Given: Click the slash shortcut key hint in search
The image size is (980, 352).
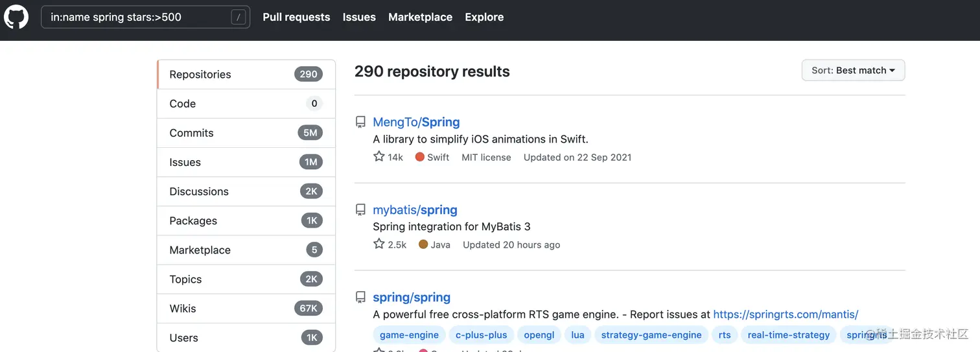Looking at the screenshot, I should [x=239, y=18].
